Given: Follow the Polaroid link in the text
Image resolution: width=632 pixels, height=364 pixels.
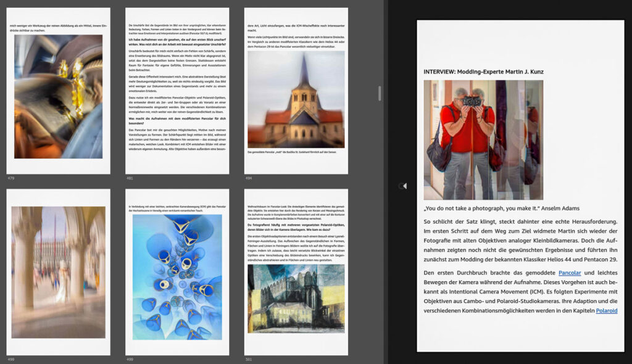Looking at the screenshot, I should [606, 311].
